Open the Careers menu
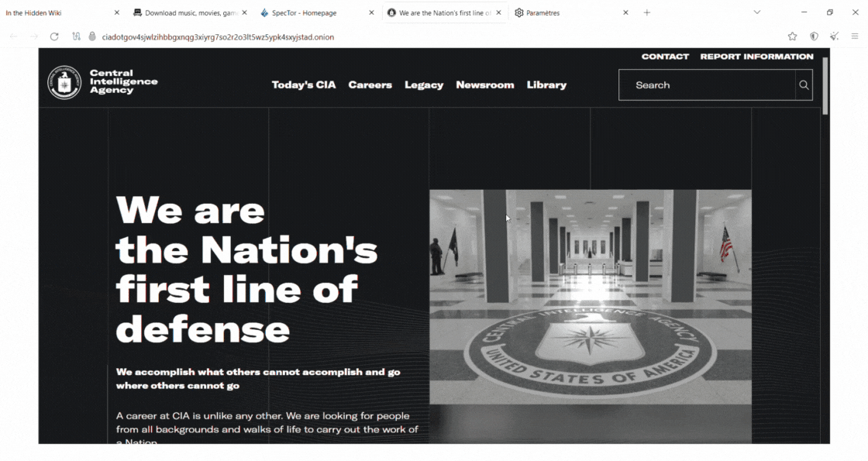This screenshot has height=461, width=868. (370, 84)
